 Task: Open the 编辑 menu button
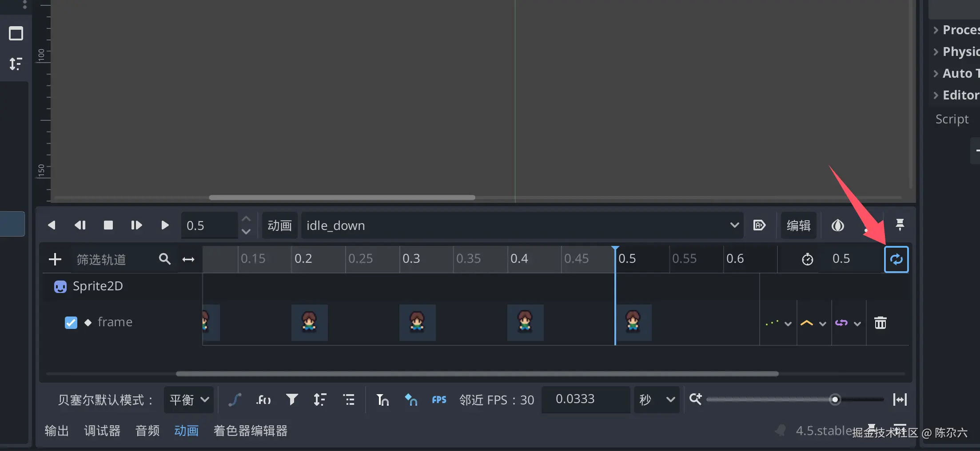tap(798, 225)
